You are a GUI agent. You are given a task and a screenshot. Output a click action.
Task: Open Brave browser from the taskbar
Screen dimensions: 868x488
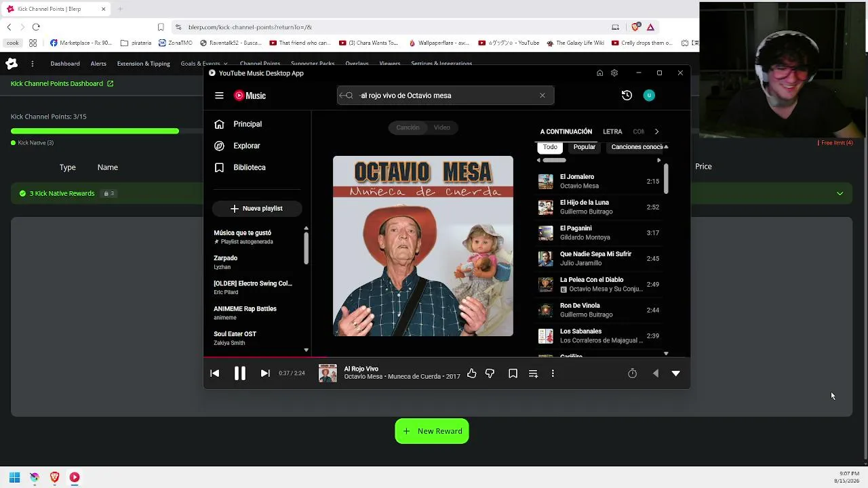click(x=55, y=477)
